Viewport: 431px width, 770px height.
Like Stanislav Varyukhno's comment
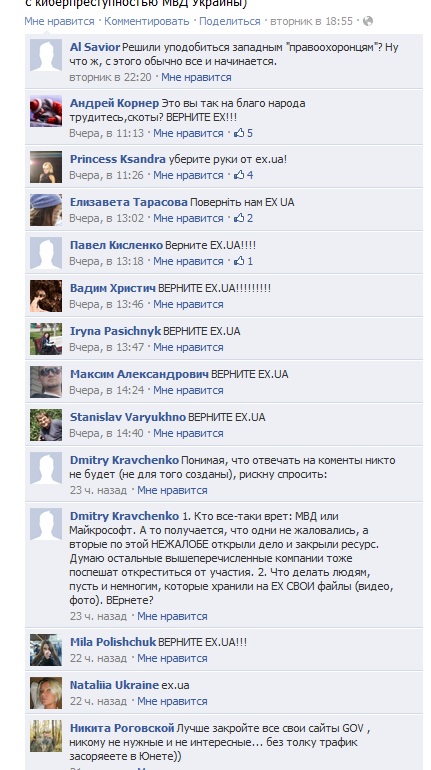point(188,433)
